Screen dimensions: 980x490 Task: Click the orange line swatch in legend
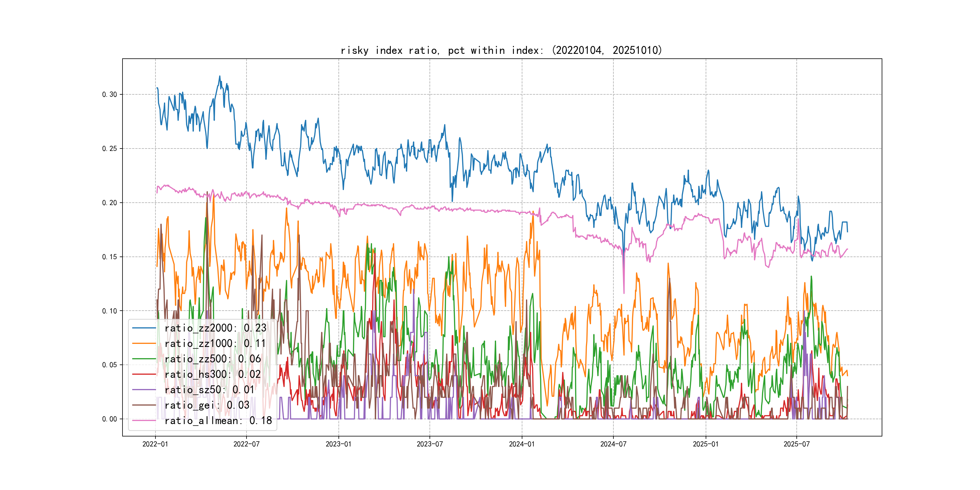[x=144, y=344]
